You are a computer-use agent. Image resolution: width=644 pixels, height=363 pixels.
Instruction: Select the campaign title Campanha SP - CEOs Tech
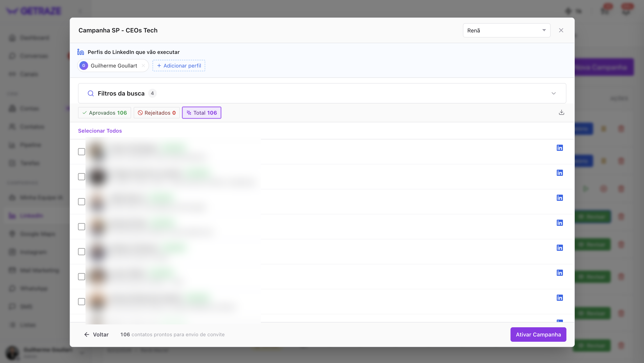pos(118,30)
